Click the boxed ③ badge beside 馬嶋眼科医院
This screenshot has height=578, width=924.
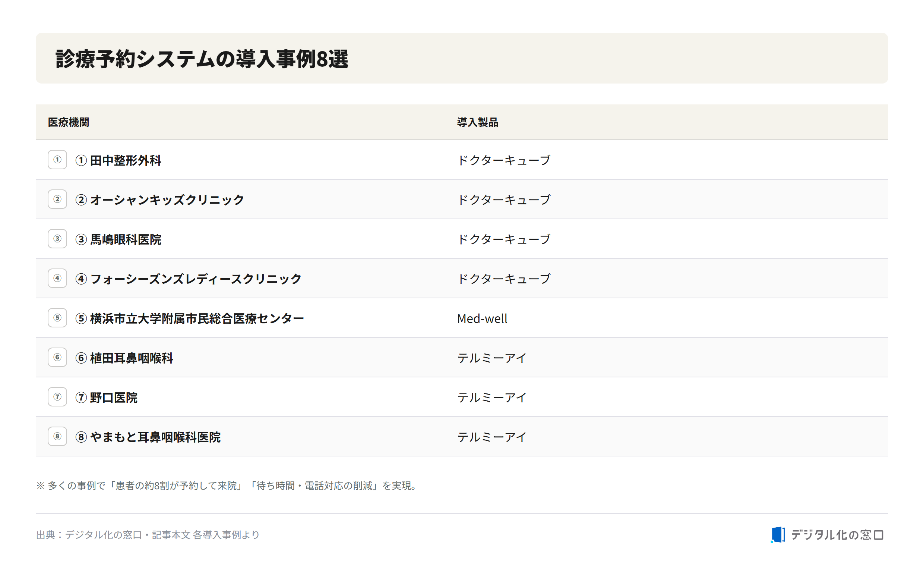click(57, 239)
